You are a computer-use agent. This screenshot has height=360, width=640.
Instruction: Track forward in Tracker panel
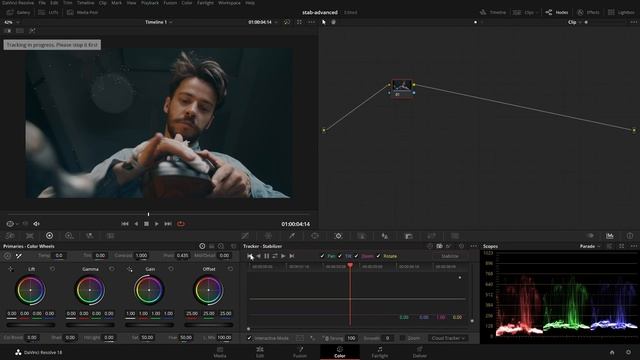pyautogui.click(x=283, y=256)
